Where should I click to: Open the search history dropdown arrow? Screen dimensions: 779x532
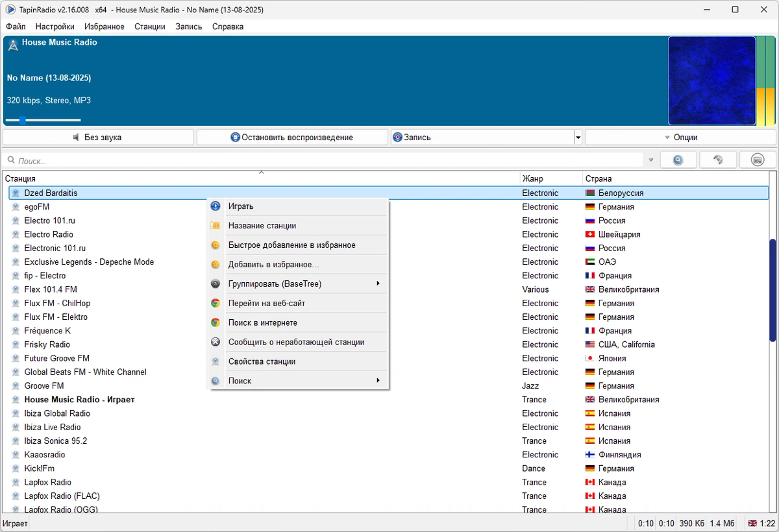click(651, 160)
